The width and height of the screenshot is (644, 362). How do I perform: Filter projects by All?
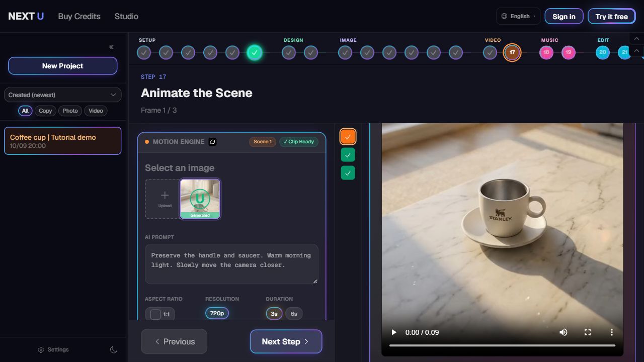pyautogui.click(x=25, y=111)
